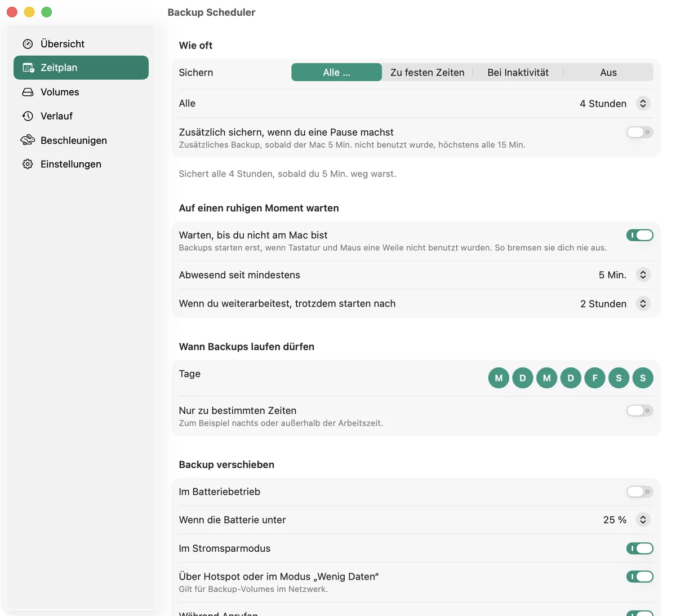Toggle the first 'M' (Montag) day button
The width and height of the screenshot is (676, 616).
499,378
